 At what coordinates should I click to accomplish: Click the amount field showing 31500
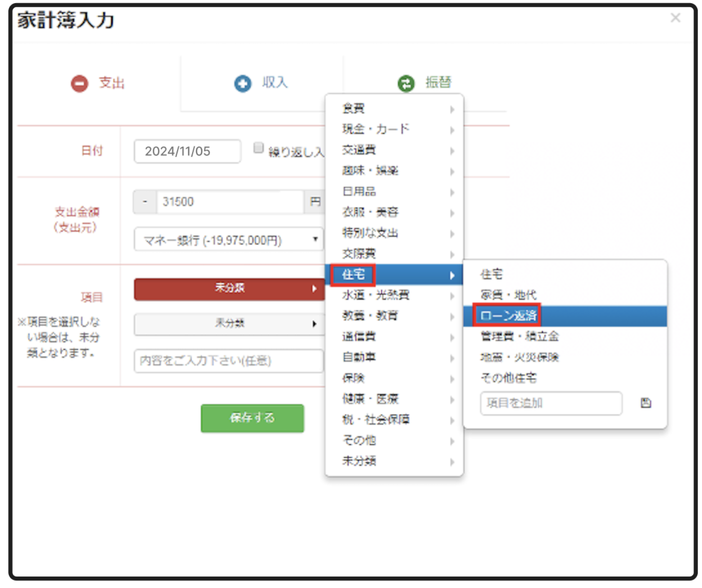pos(230,202)
